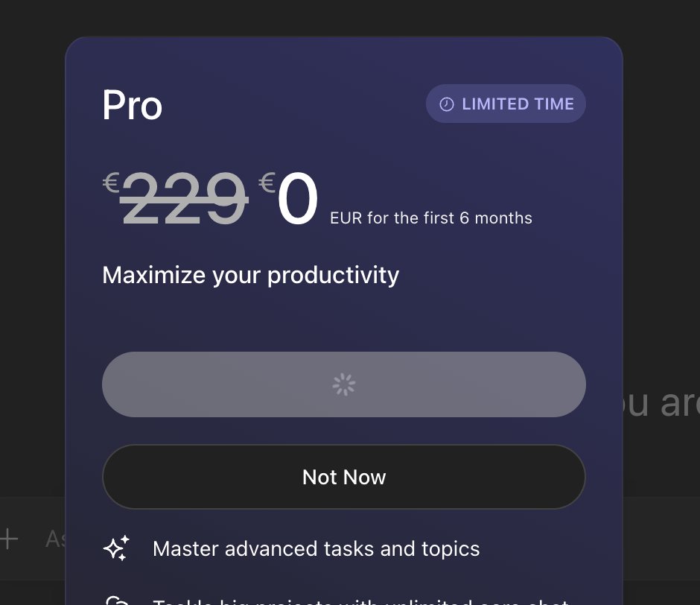
Task: Click the cut-off feature line starting with 'Tackle'
Action: click(x=360, y=601)
